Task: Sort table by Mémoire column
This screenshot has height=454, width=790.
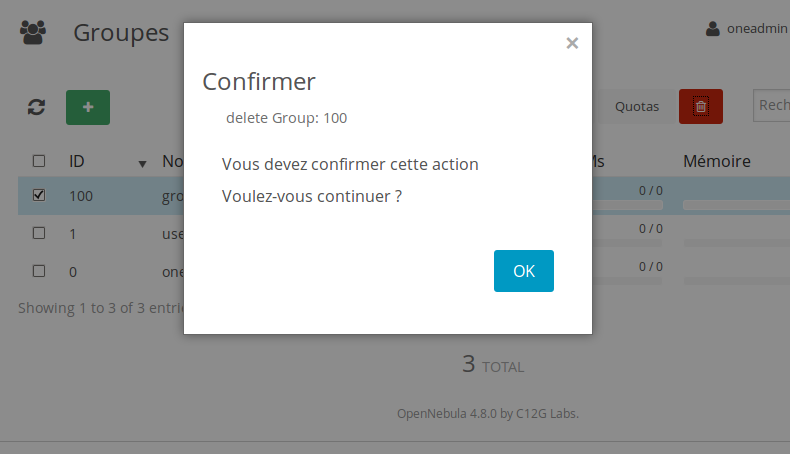Action: coord(716,161)
